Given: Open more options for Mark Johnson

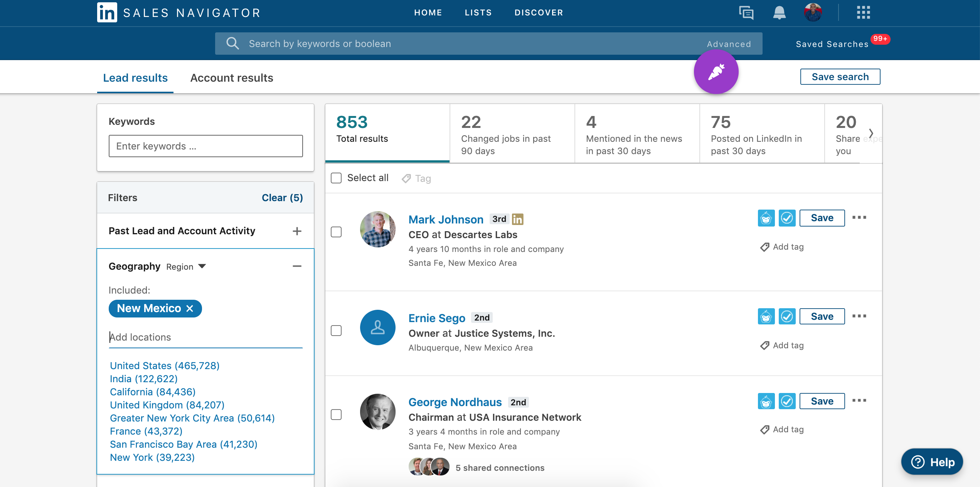Looking at the screenshot, I should tap(859, 218).
